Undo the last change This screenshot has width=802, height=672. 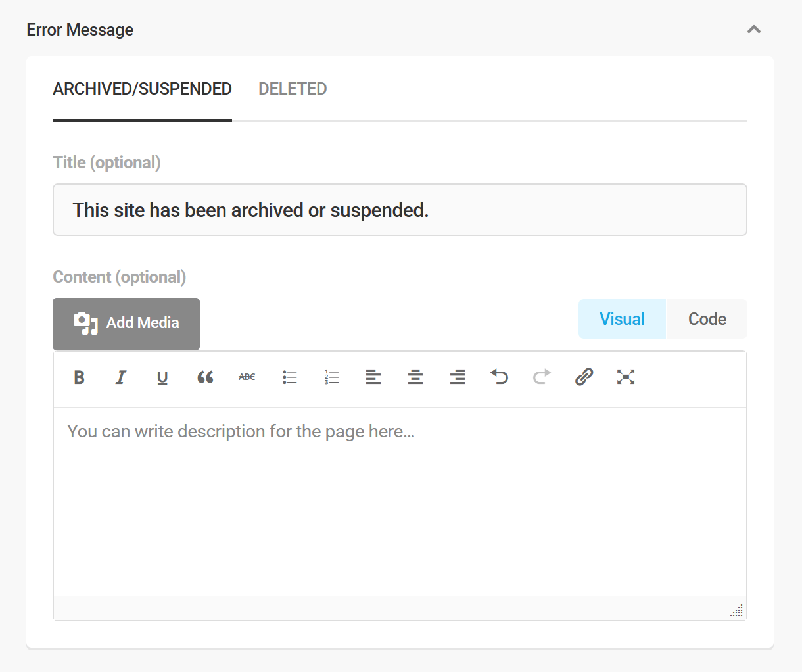500,377
